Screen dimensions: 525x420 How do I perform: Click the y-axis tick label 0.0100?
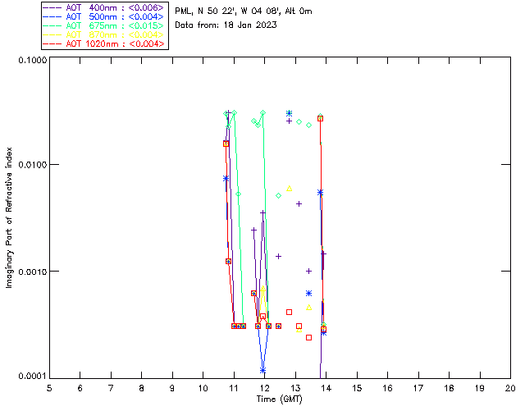[x=32, y=165]
